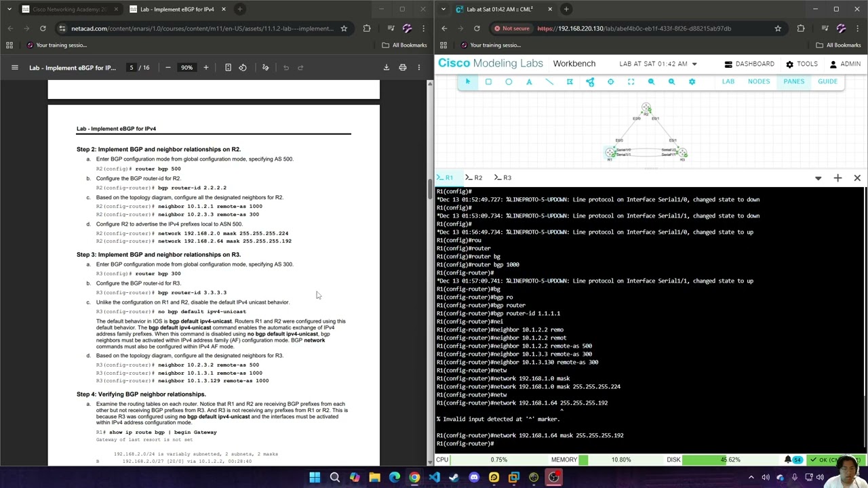
Task: Open Visual Studio Code from taskbar
Action: coord(434,477)
